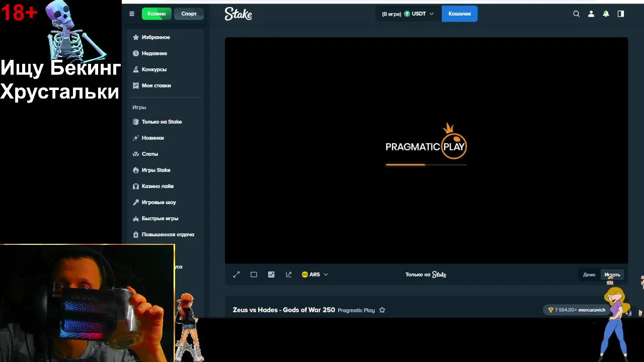Open Конкурсы in sidebar
This screenshot has height=362, width=644.
coord(166,69)
